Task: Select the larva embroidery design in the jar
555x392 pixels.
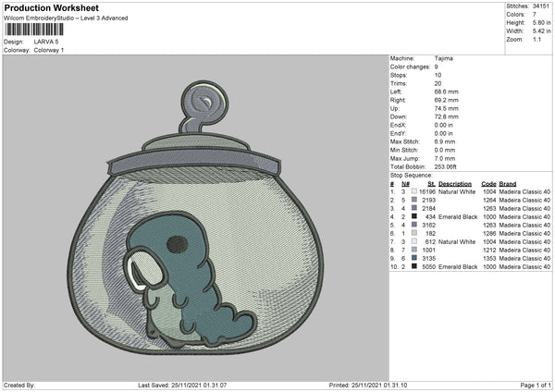Action: [188, 271]
